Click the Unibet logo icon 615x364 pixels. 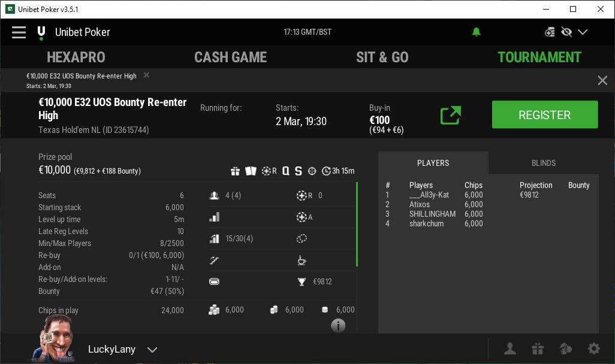pyautogui.click(x=41, y=34)
